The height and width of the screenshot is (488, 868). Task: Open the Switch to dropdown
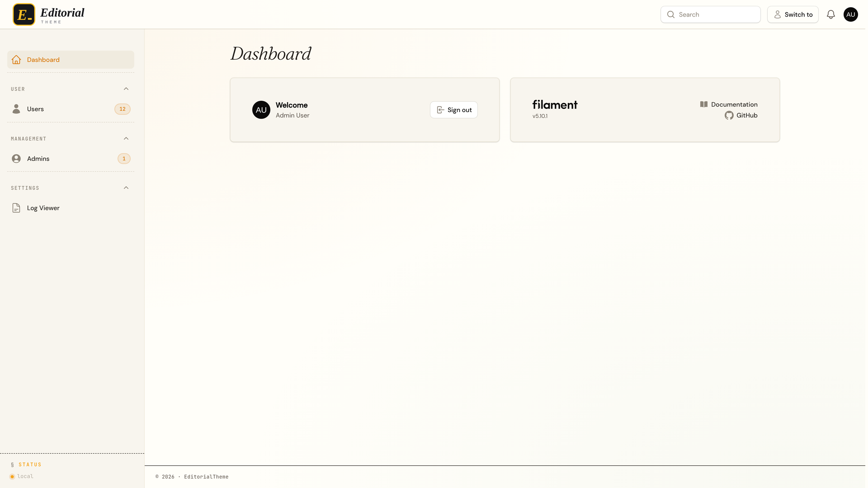[793, 14]
